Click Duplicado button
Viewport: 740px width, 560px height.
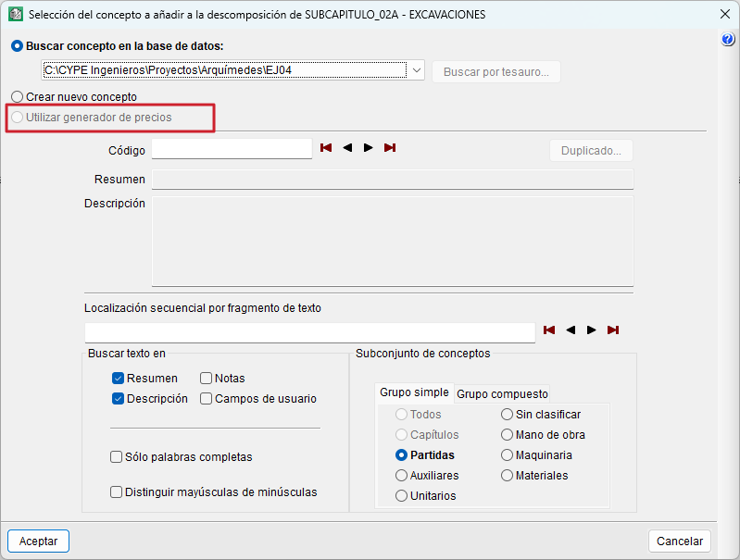click(x=591, y=151)
